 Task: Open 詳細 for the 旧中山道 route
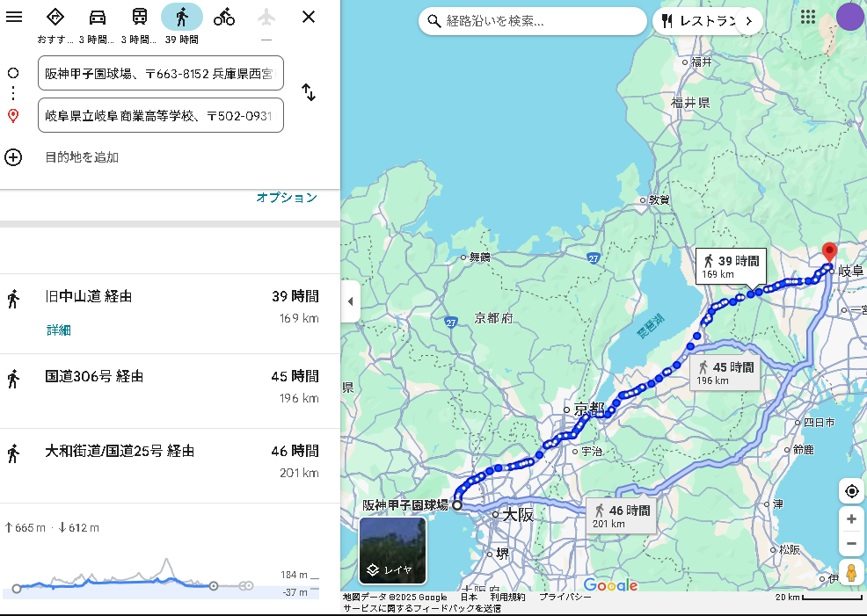click(59, 330)
